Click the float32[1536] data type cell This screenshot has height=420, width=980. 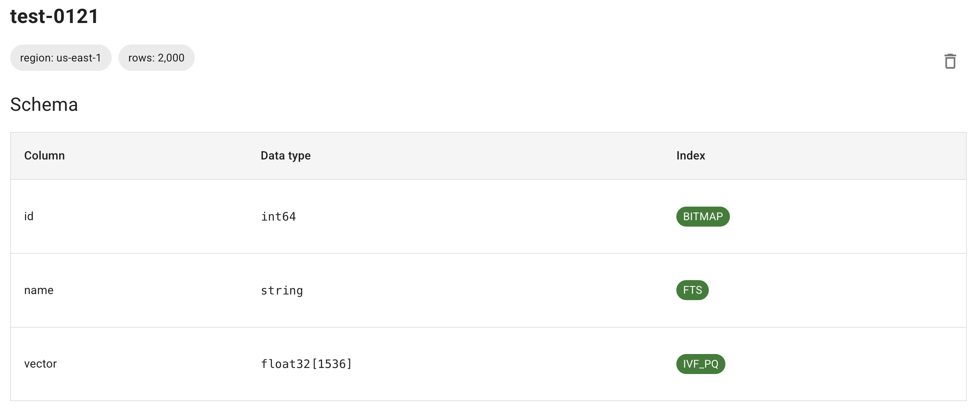pyautogui.click(x=306, y=364)
